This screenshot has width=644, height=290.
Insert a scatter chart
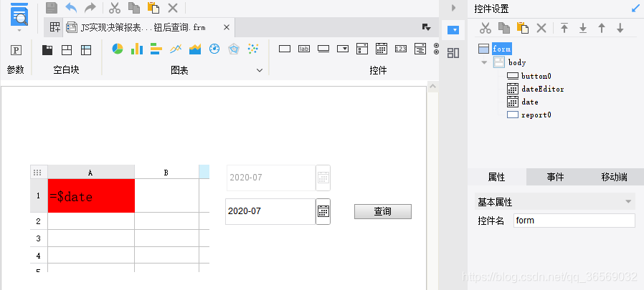[x=253, y=49]
